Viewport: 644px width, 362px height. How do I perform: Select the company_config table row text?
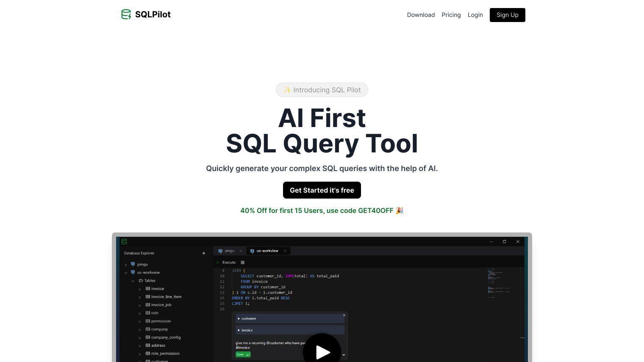(166, 337)
